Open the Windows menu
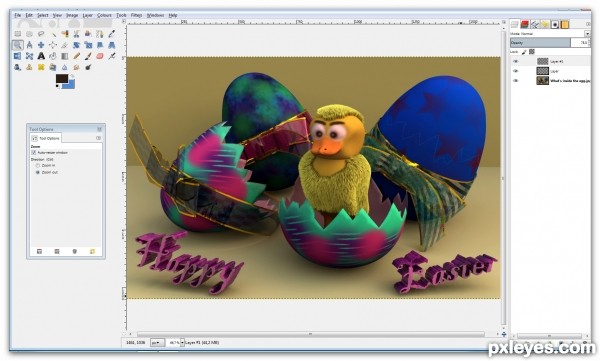Screen dimensions: 600x361 point(155,15)
